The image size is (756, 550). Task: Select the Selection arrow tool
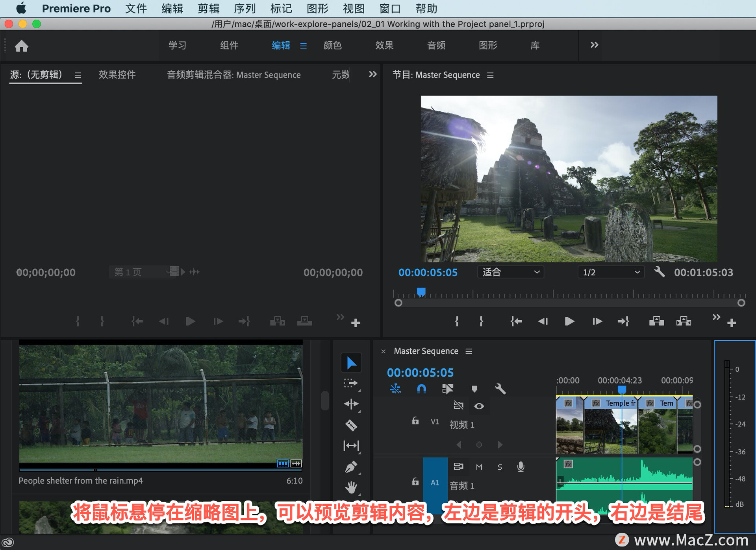coord(351,363)
